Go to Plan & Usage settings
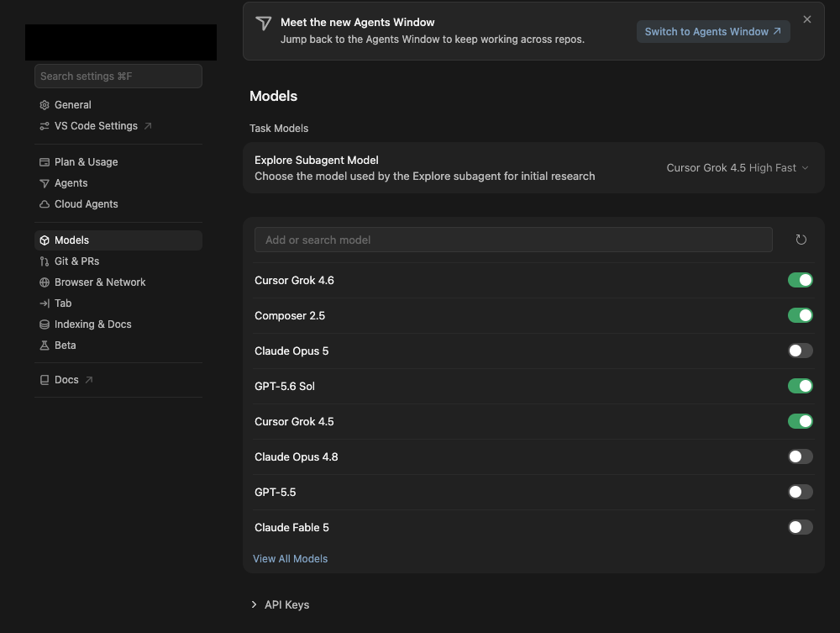This screenshot has width=840, height=633. pos(118,162)
